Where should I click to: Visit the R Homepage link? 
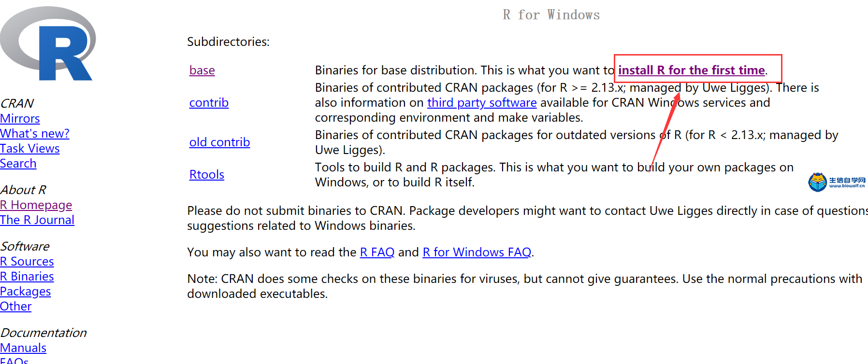tap(36, 205)
